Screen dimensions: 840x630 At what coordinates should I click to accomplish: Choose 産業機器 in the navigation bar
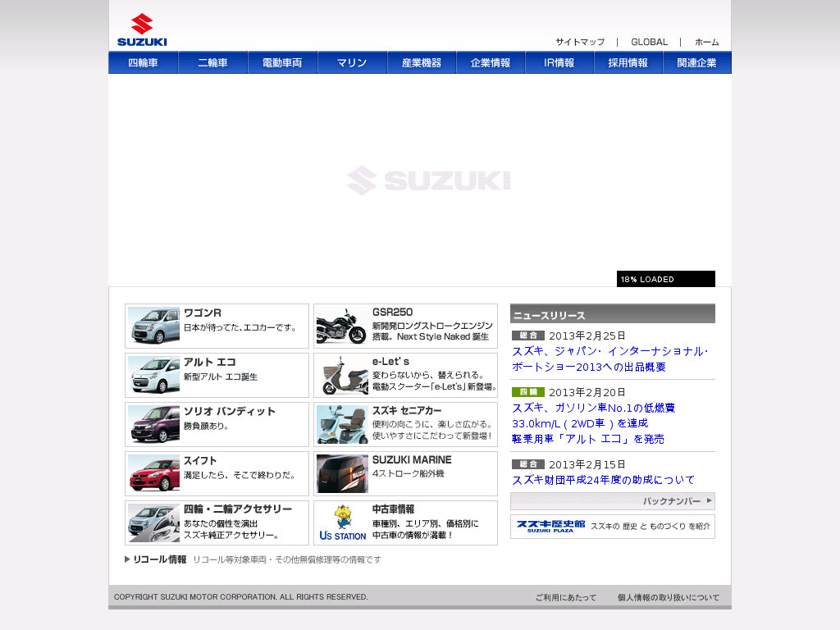(x=422, y=62)
